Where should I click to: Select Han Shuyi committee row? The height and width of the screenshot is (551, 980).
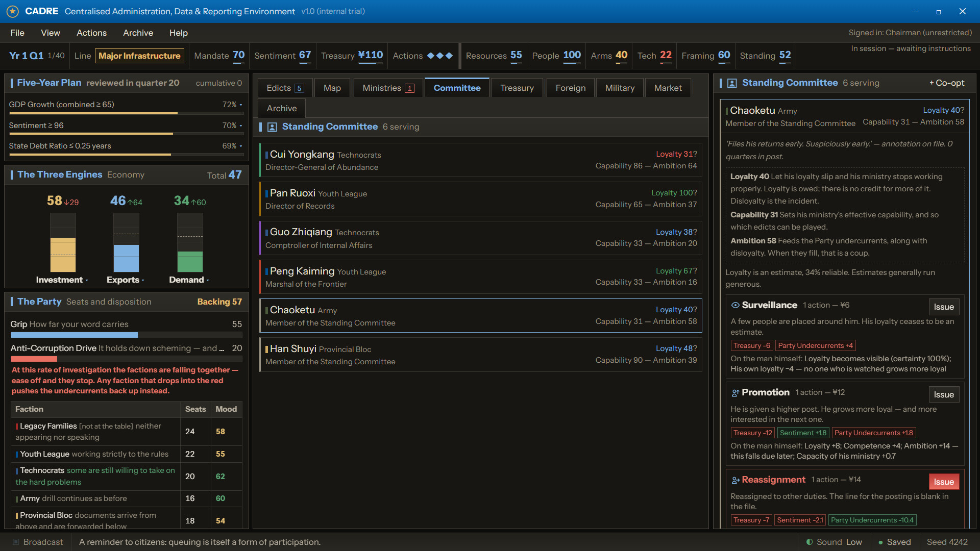481,355
